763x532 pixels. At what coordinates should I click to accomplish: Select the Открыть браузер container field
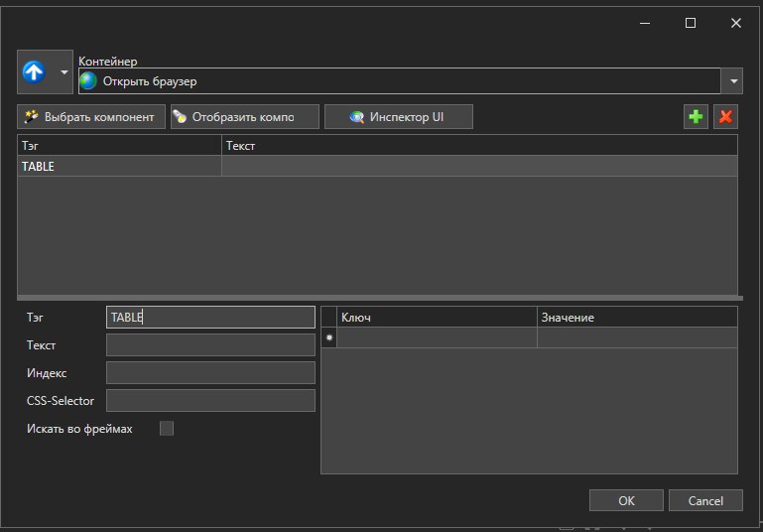[400, 80]
